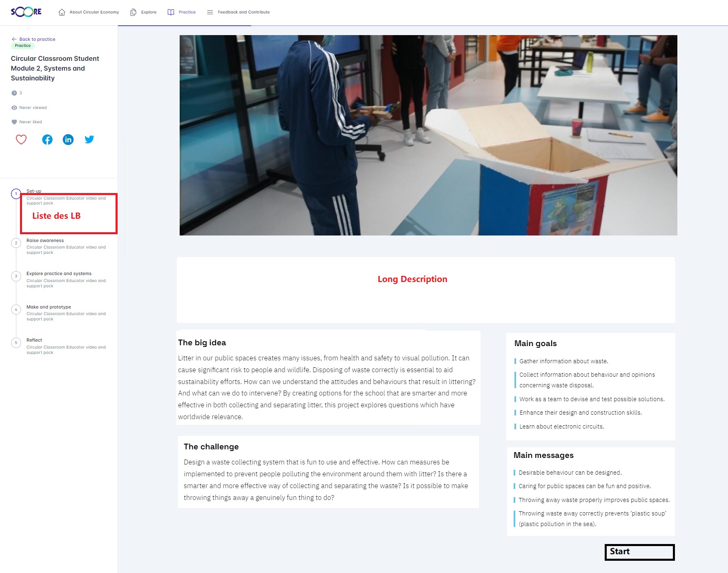This screenshot has height=573, width=728.
Task: Share the module on Twitter
Action: [89, 140]
